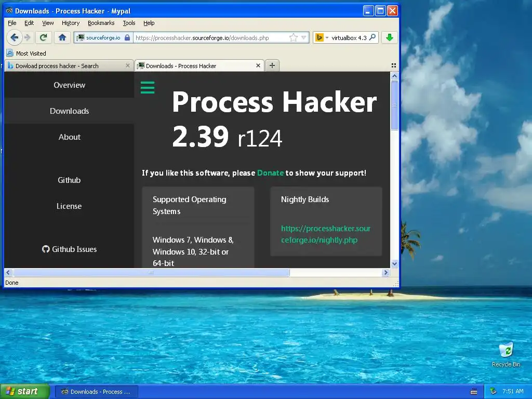
Task: Open the Recycle Bin desktop icon
Action: click(x=506, y=354)
